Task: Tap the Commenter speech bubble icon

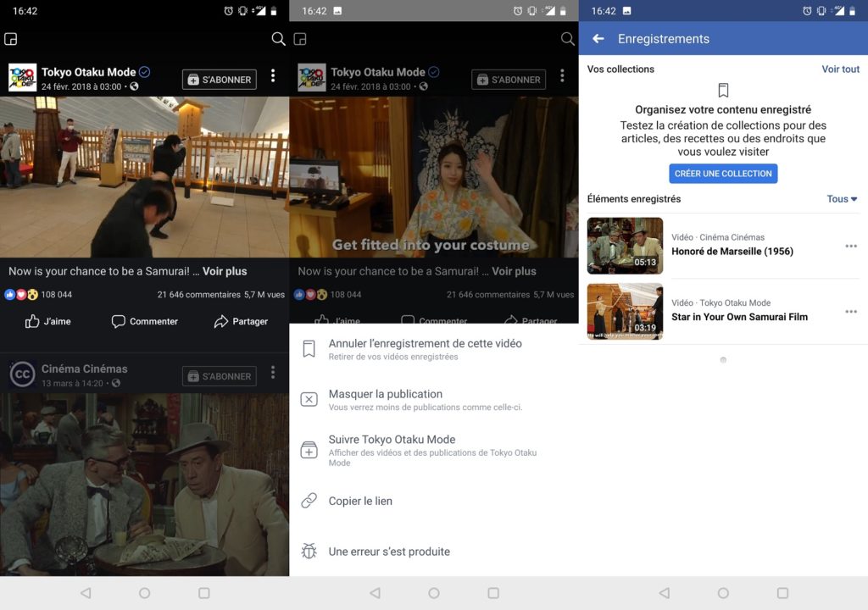Action: coord(119,321)
